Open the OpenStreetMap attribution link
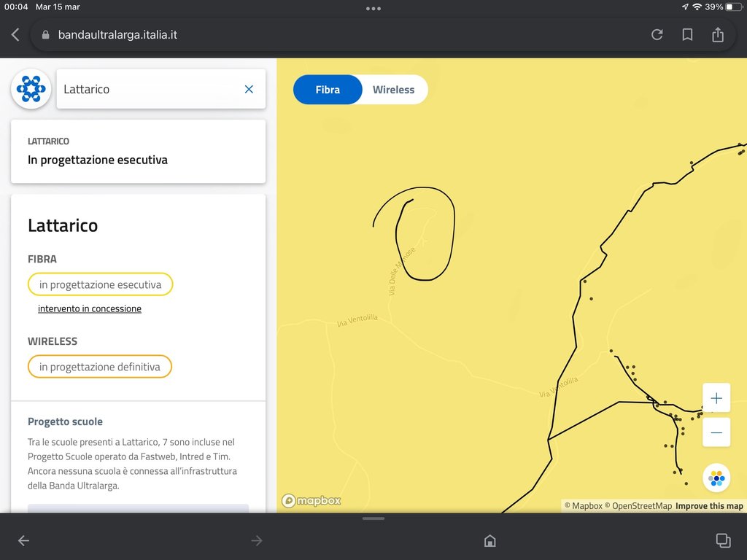The width and height of the screenshot is (747, 560). click(x=638, y=506)
